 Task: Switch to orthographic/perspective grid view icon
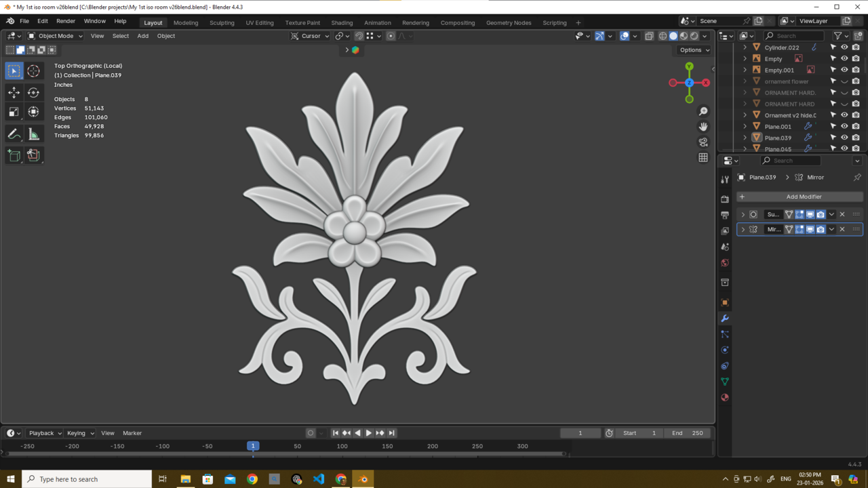(703, 158)
